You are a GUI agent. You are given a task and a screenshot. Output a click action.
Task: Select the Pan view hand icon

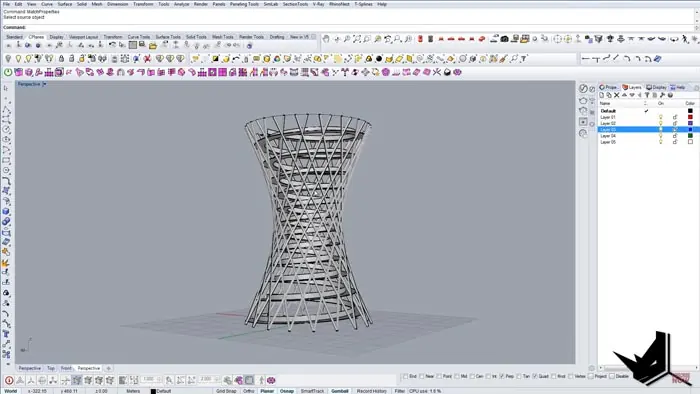(x=326, y=39)
